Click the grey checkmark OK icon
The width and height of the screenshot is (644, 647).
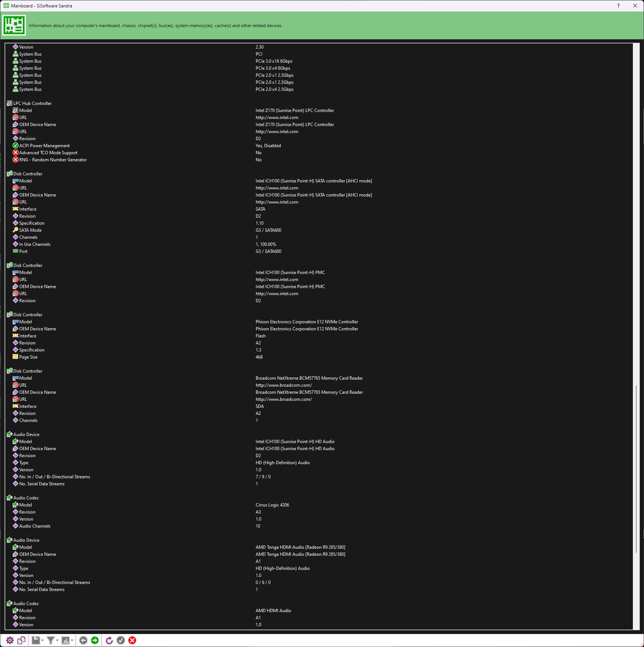tap(121, 640)
